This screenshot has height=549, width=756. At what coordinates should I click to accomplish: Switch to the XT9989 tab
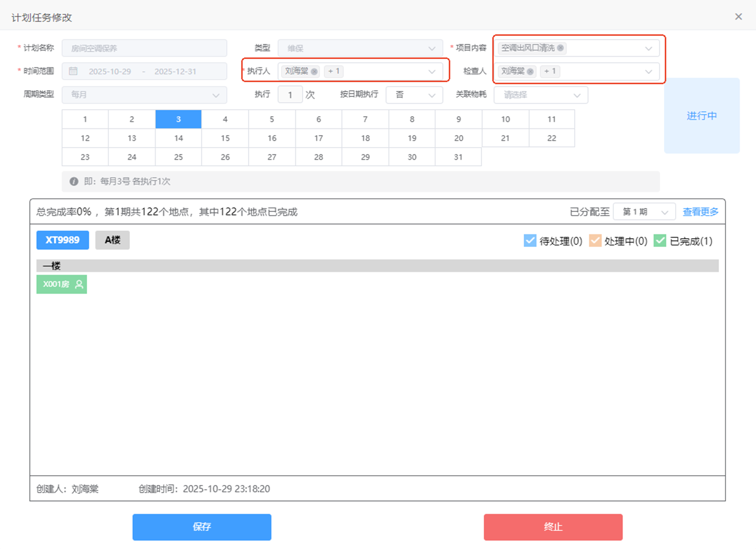[63, 240]
